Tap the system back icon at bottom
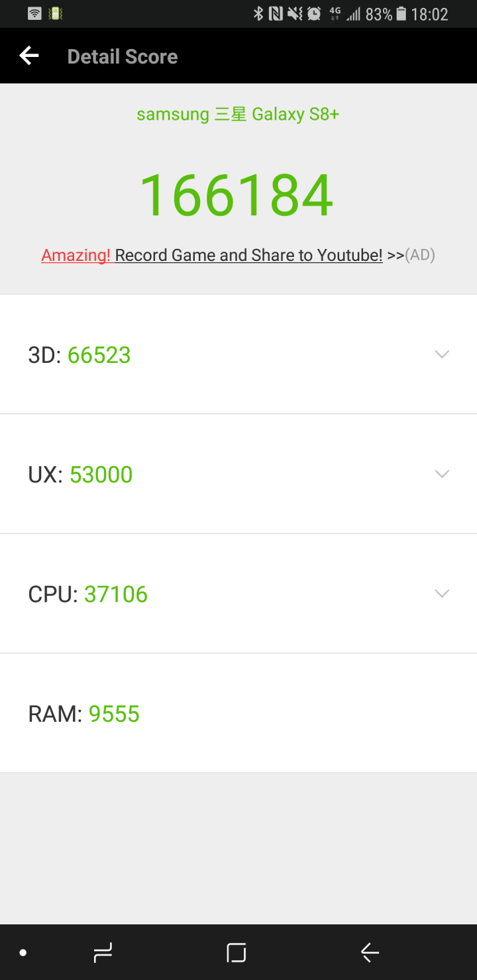The image size is (477, 980). tap(370, 953)
